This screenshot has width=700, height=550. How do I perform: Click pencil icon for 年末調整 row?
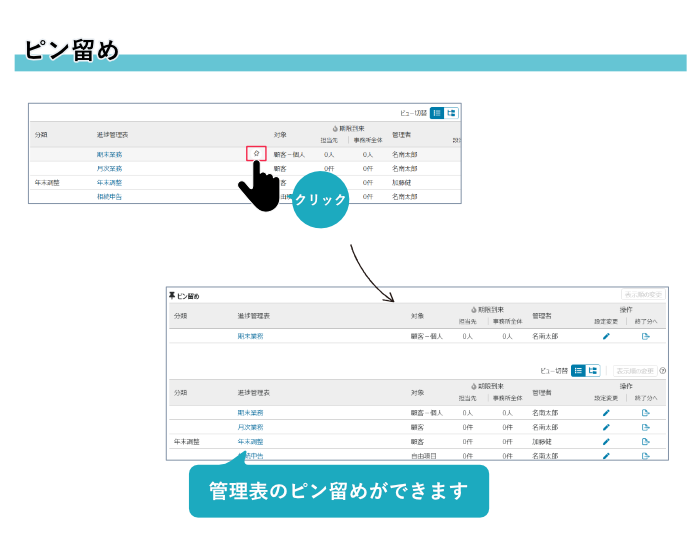[606, 441]
